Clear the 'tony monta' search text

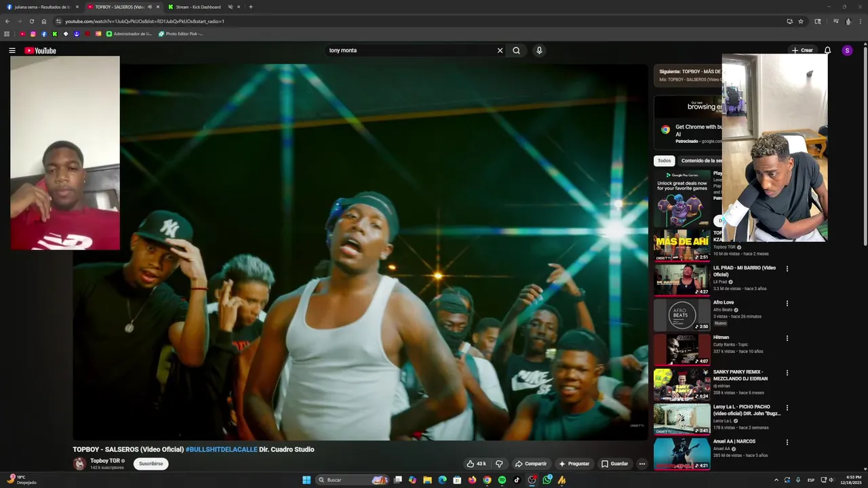[x=500, y=50]
